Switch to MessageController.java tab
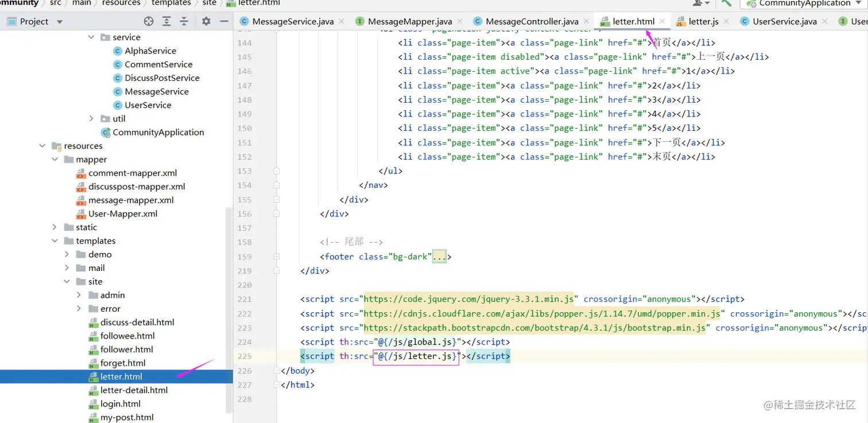 [532, 21]
